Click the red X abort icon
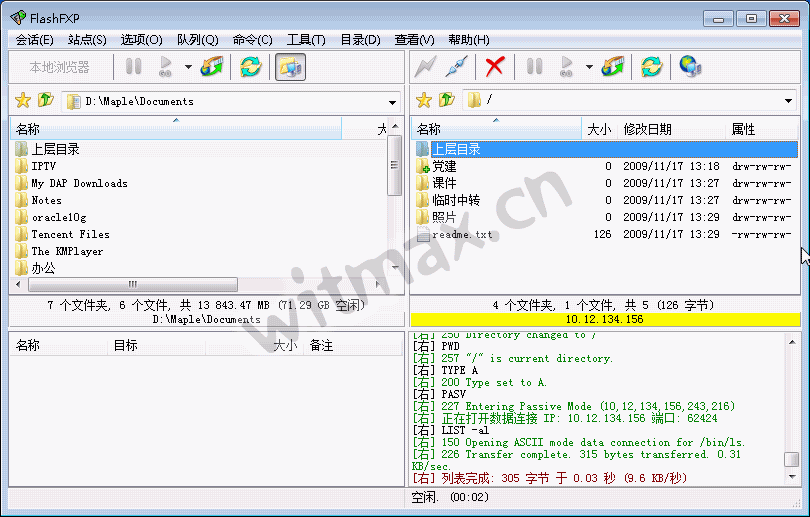Screen dimensions: 810x517 (494, 67)
